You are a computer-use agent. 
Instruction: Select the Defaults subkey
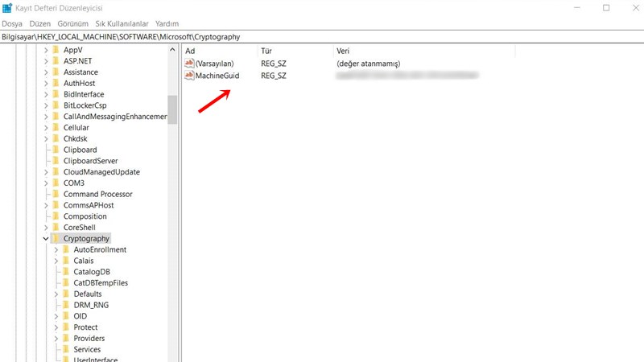(88, 294)
